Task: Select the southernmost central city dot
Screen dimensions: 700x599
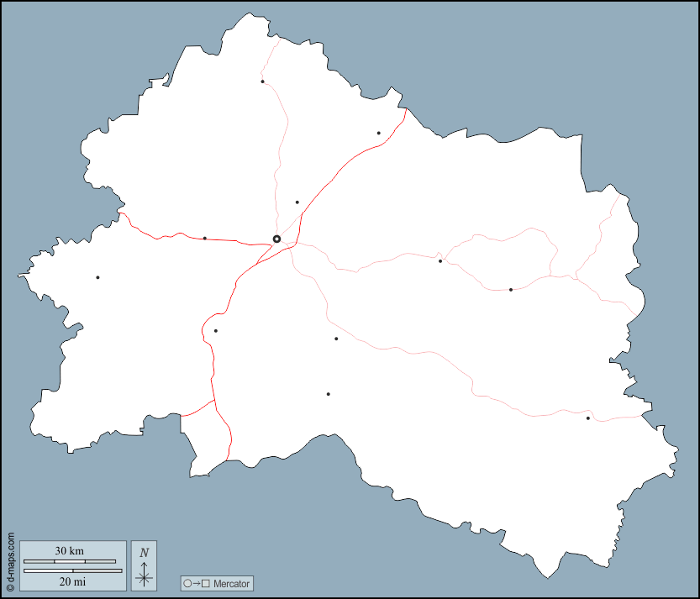Action: click(328, 394)
